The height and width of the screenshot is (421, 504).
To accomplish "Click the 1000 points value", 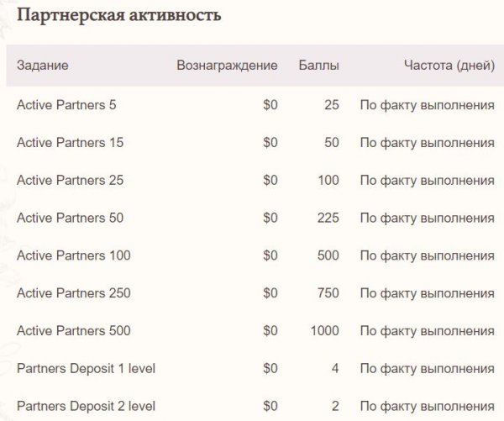I will click(324, 331).
